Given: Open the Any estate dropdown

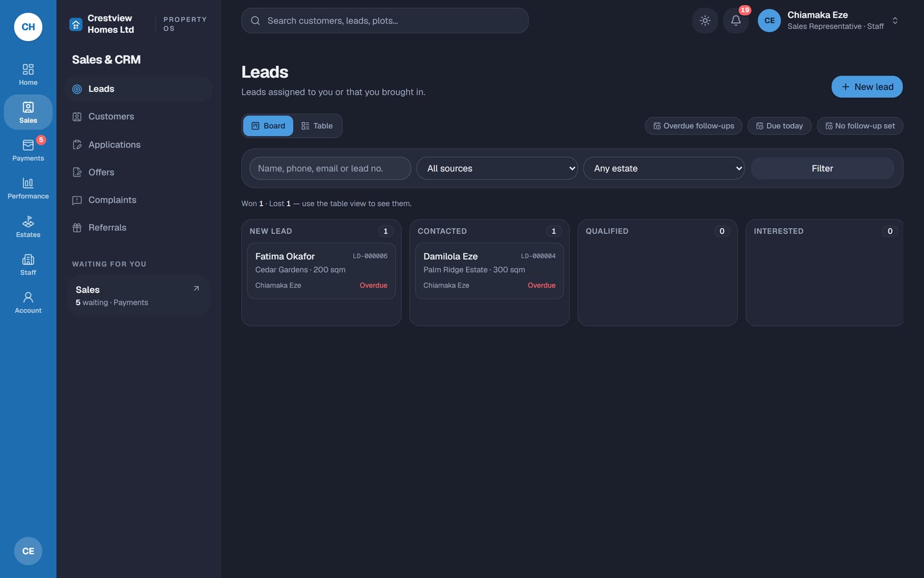Looking at the screenshot, I should coord(664,168).
